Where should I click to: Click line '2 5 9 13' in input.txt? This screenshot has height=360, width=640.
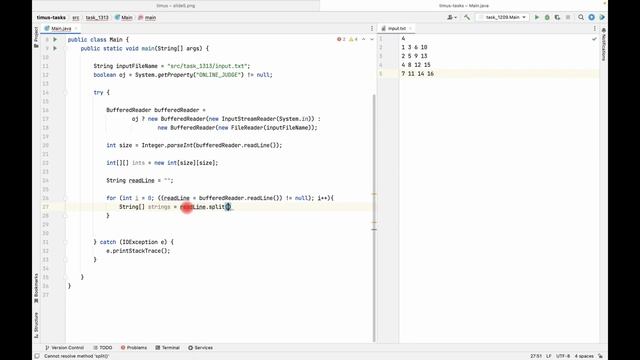click(x=414, y=56)
